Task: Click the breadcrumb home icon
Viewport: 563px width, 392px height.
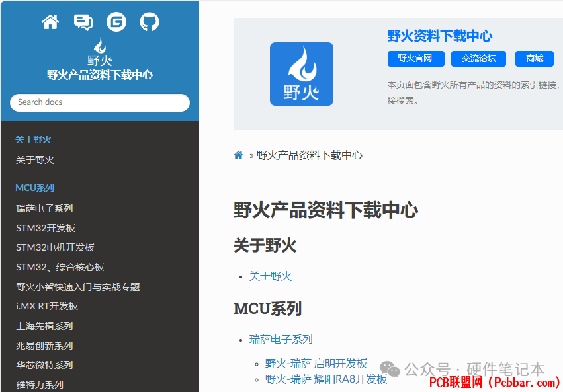Action: pyautogui.click(x=238, y=155)
